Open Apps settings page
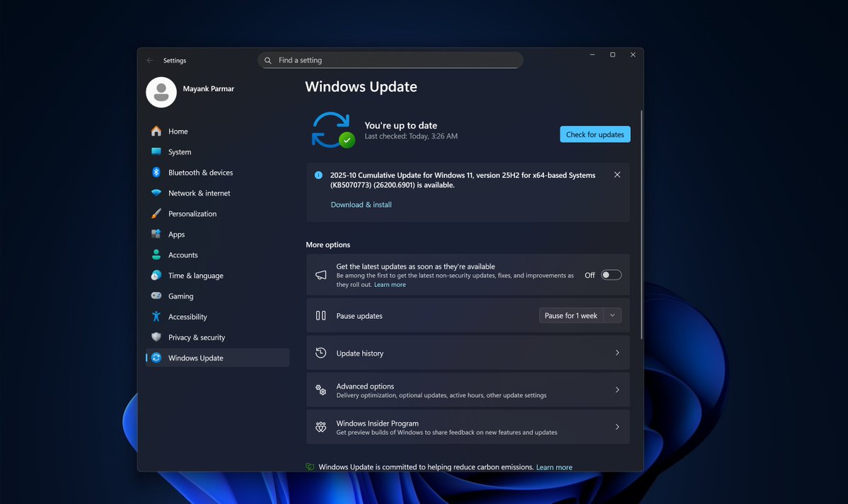 tap(217, 234)
